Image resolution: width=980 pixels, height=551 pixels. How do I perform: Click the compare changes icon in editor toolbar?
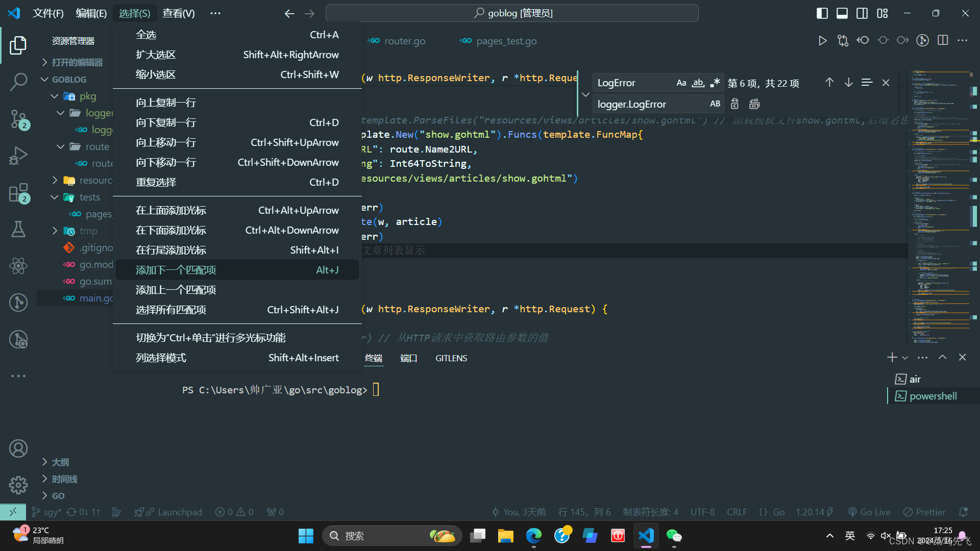tap(843, 41)
